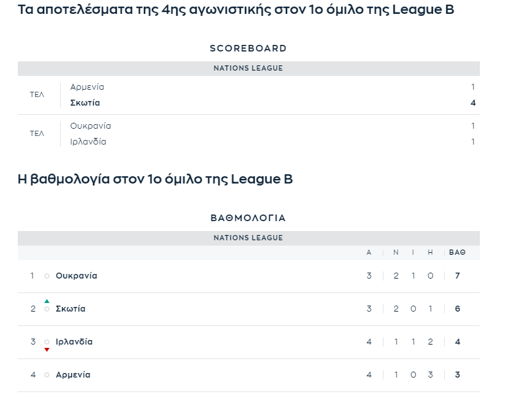Click the ΒΑΘ points column header
Viewport: 532px width, 402px height.
457,252
